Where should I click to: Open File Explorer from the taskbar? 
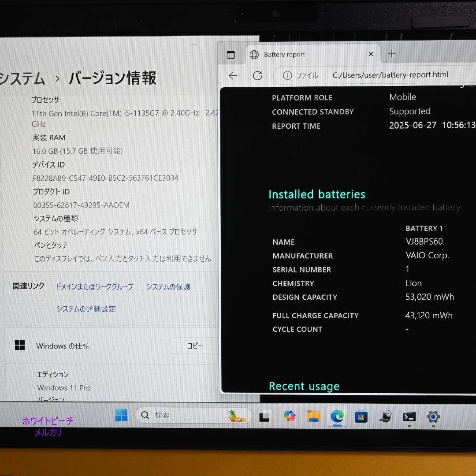pyautogui.click(x=313, y=415)
